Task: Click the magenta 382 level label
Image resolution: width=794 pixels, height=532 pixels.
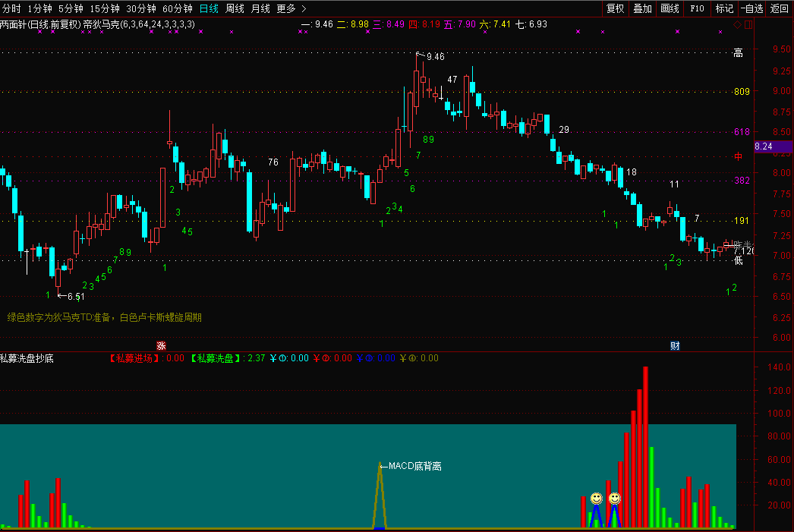Action: [x=742, y=180]
